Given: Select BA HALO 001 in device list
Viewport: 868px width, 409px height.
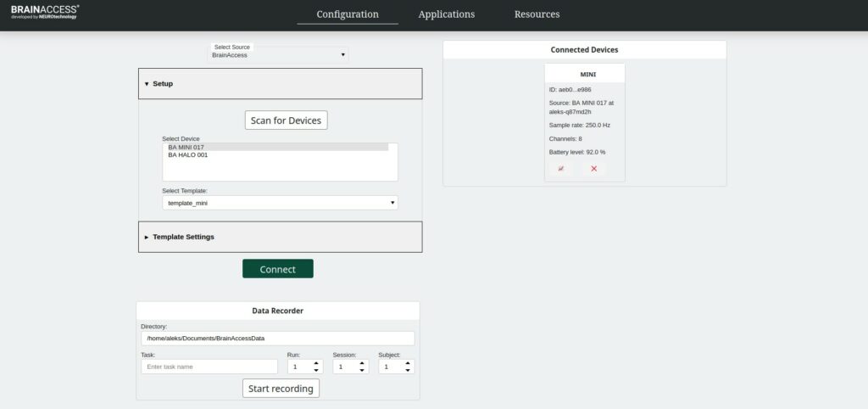Looking at the screenshot, I should (x=275, y=155).
